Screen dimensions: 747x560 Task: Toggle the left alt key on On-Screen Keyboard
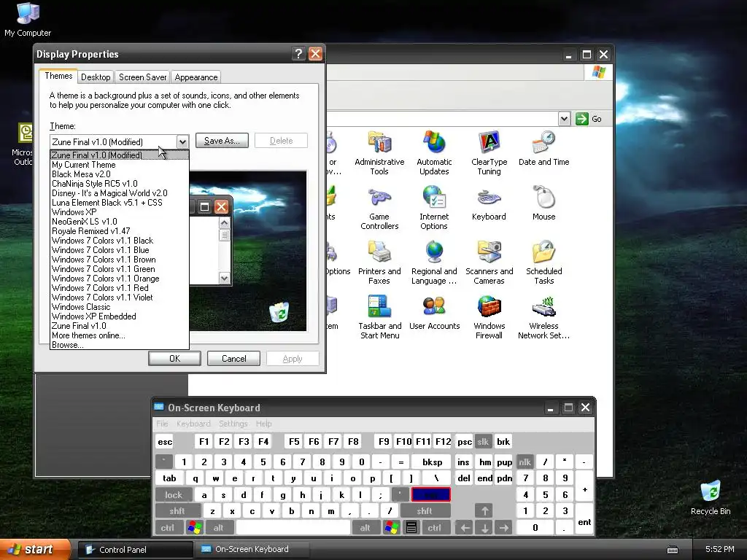point(219,528)
